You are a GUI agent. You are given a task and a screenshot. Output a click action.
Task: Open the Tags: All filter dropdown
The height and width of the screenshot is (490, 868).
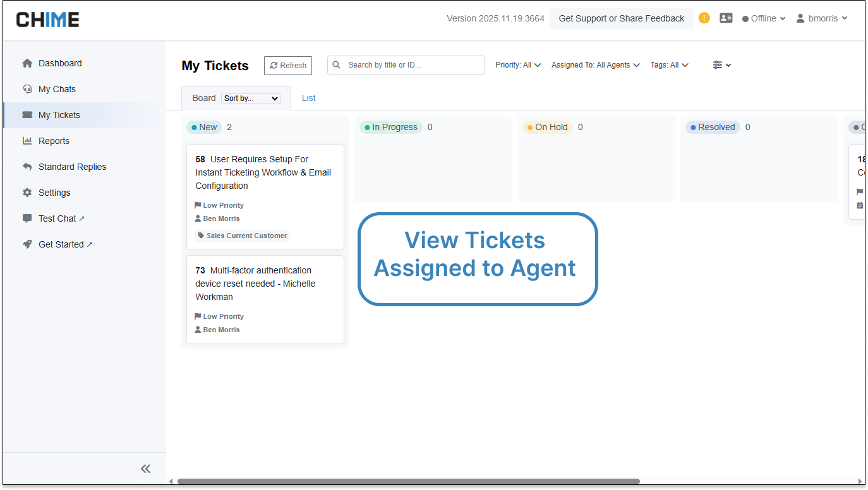coord(669,65)
